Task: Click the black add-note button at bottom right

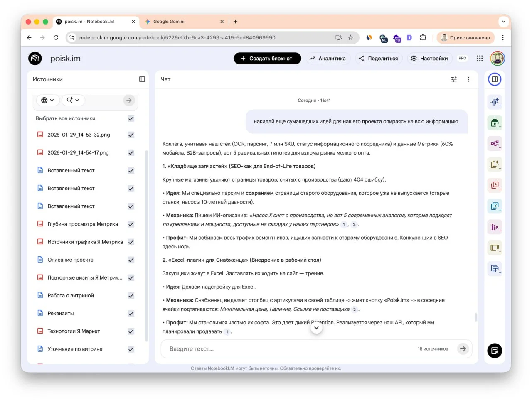Action: (495, 351)
